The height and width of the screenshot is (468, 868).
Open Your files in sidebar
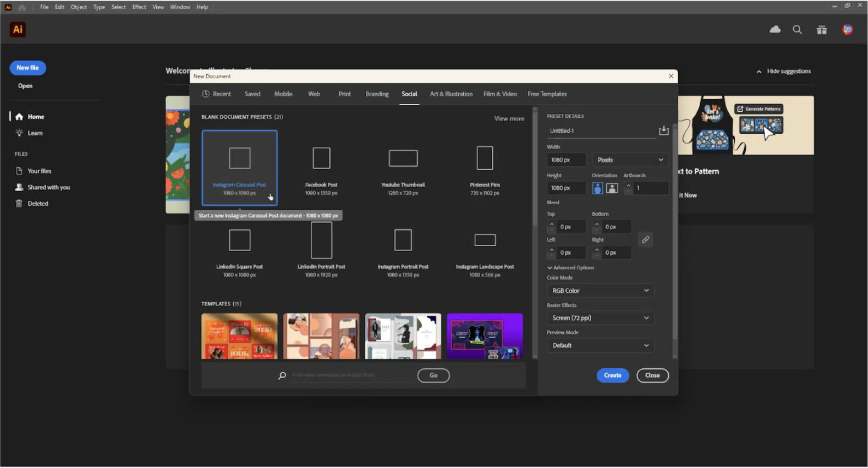(34, 171)
